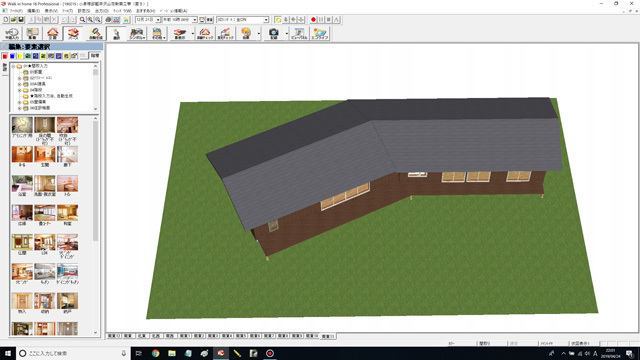
Task: Open the date dropdown showing 12月21日
Action: (148, 20)
